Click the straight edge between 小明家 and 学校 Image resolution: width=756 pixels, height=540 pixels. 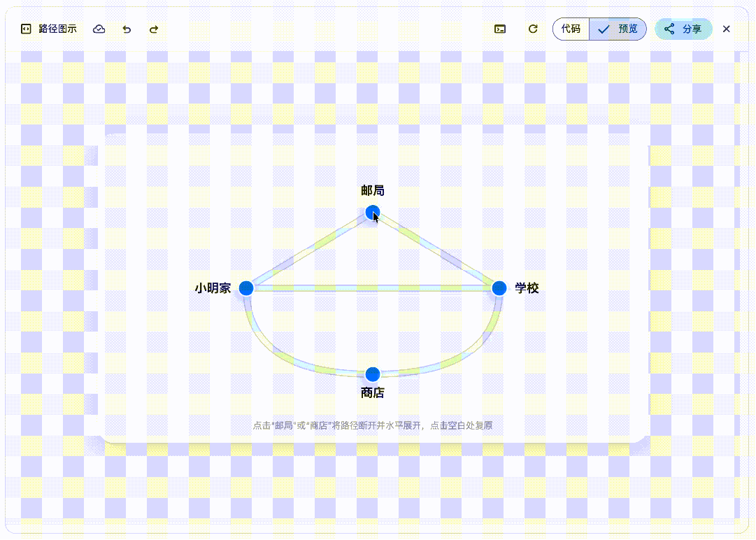371,287
